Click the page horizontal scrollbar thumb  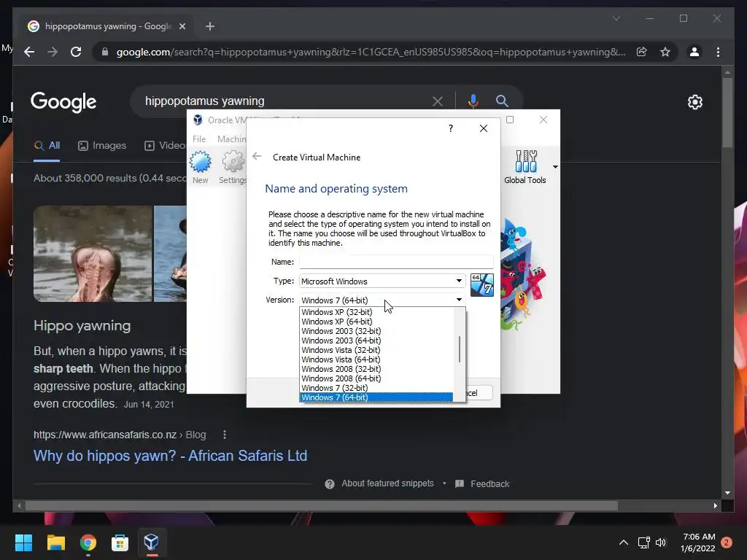pos(322,506)
